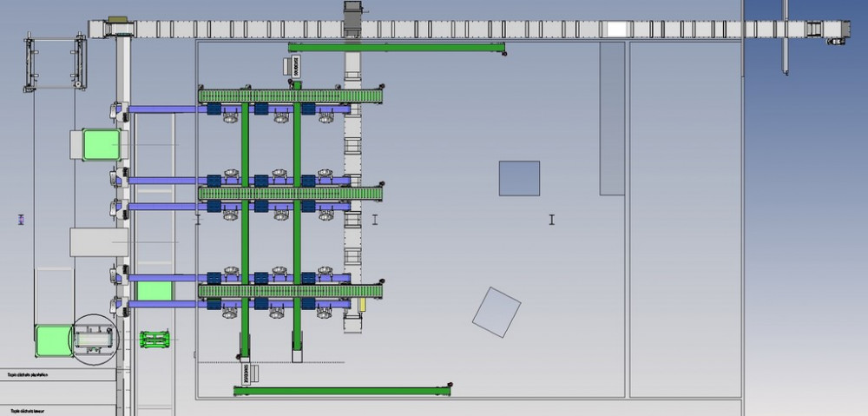868x416 pixels.
Task: Click the rotated blue-gray square
Action: 496,312
